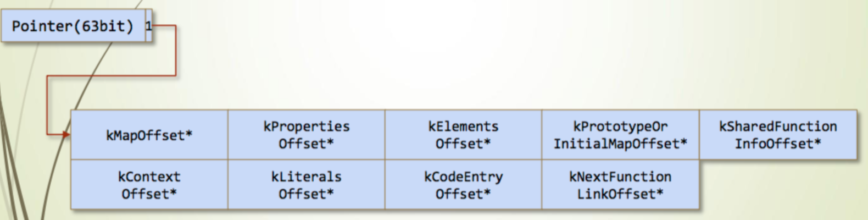Image resolution: width=868 pixels, height=220 pixels.
Task: Select the tag bit labeled 1
Action: pyautogui.click(x=149, y=26)
